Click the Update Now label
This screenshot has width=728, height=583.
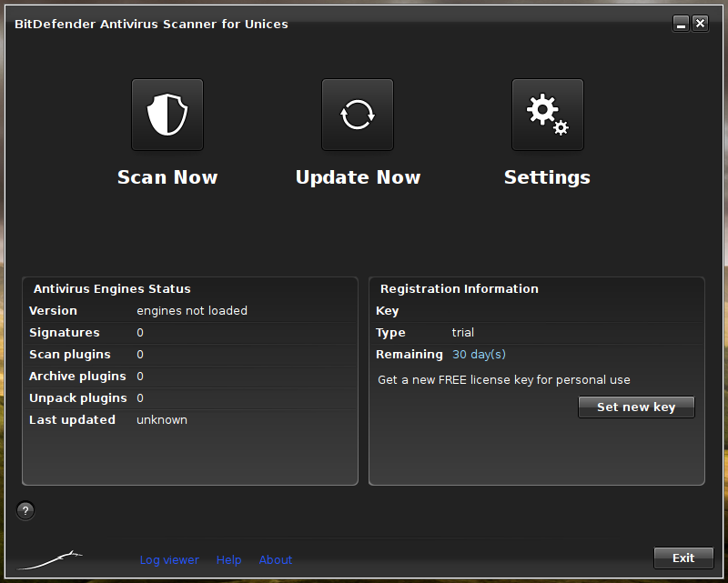tap(358, 177)
